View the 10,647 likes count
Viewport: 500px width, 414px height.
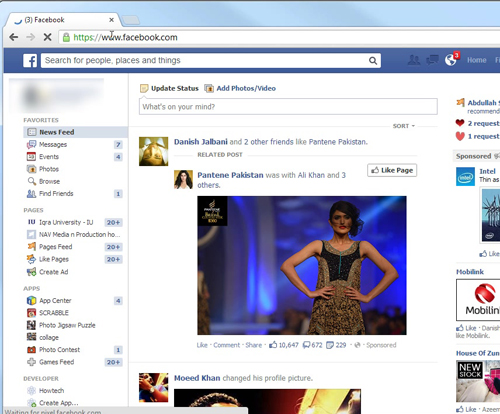tap(284, 345)
